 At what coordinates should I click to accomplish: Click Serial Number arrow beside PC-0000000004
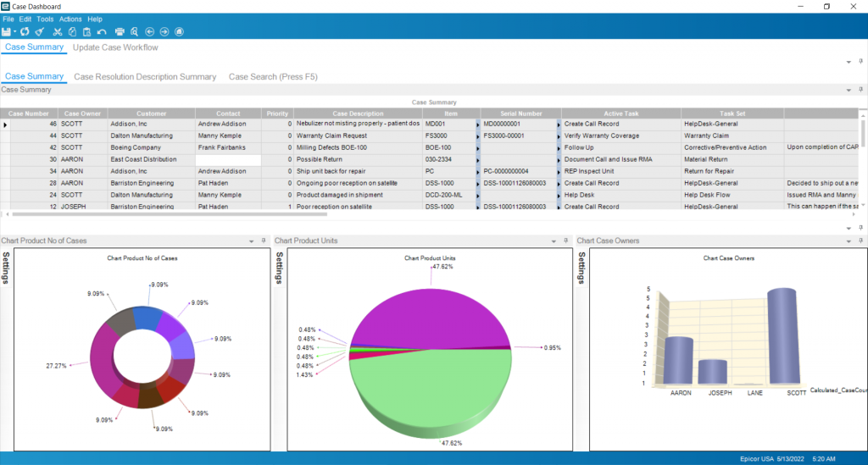pos(559,171)
